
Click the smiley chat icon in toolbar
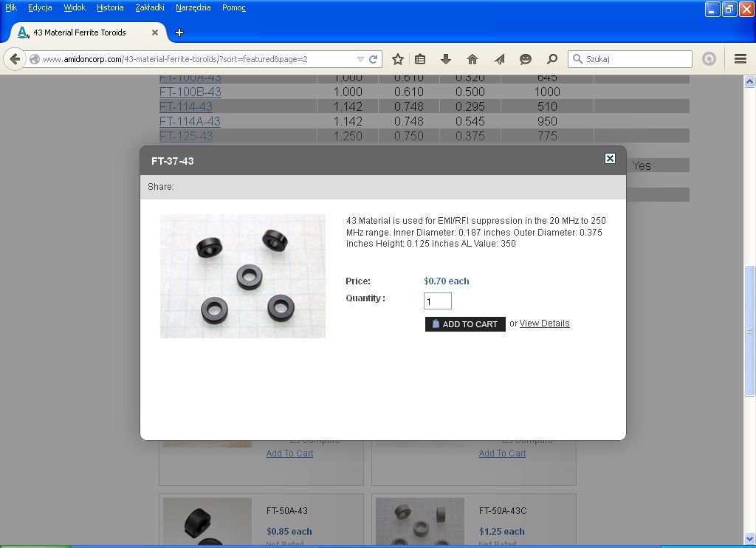[526, 59]
